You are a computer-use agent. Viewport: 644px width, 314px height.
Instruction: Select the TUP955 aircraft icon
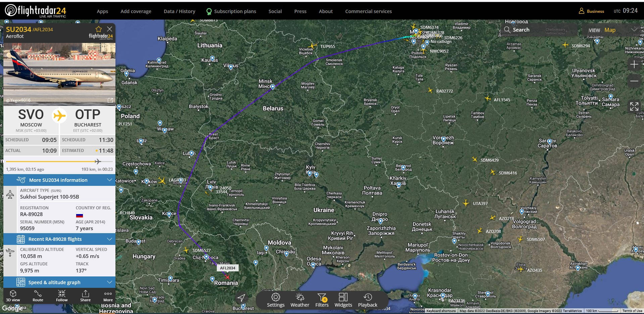click(312, 46)
